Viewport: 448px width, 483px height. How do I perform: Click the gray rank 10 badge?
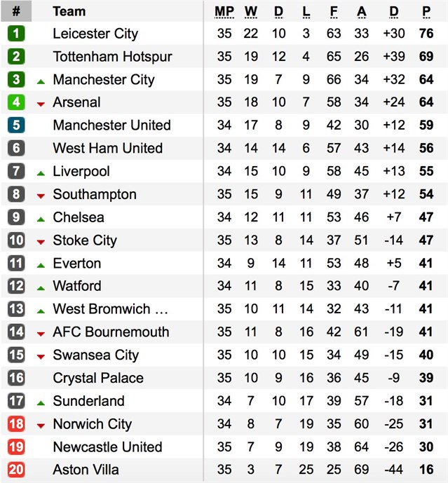click(x=16, y=240)
